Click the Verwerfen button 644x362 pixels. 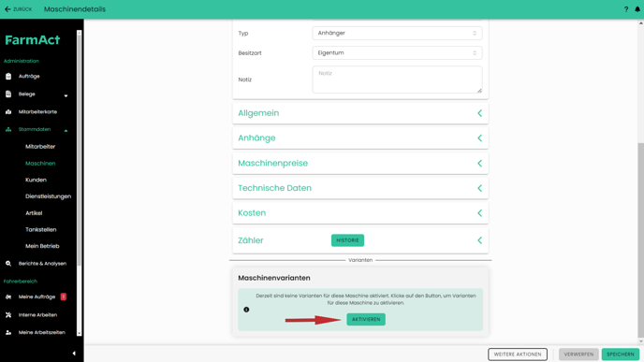pyautogui.click(x=578, y=355)
